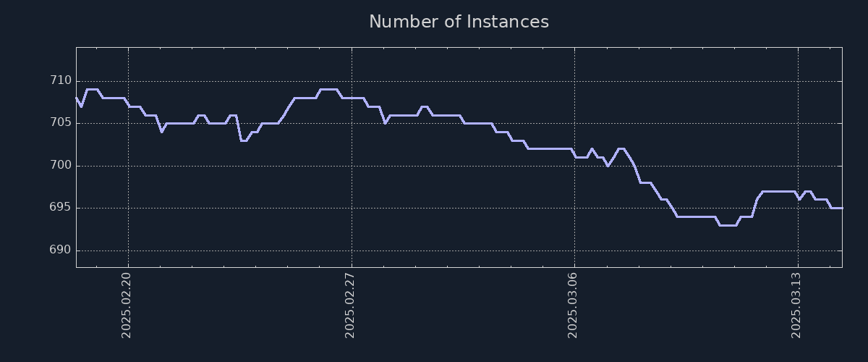This screenshot has width=868, height=362.
Task: Click the 2025.03.06 date label
Action: (574, 305)
